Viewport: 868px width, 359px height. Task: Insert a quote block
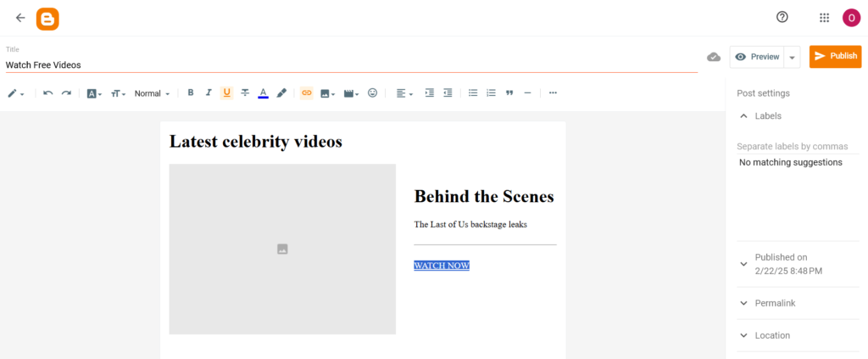(x=509, y=93)
